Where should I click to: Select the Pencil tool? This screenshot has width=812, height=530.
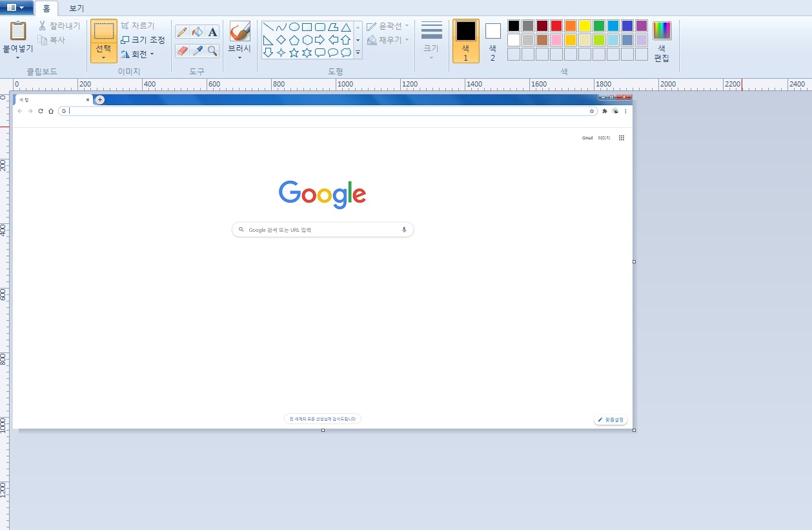coord(182,32)
